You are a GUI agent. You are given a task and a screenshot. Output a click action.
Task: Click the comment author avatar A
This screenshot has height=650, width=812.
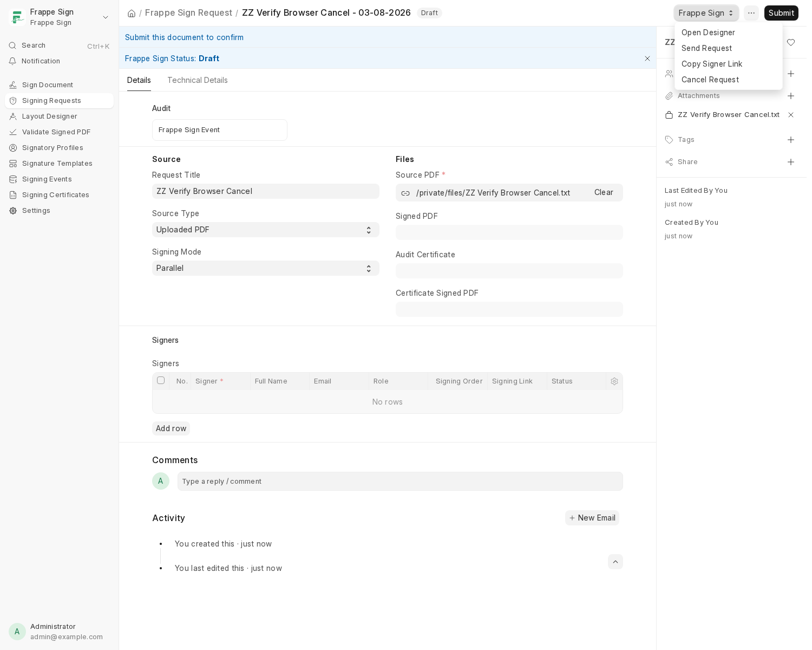pyautogui.click(x=161, y=481)
